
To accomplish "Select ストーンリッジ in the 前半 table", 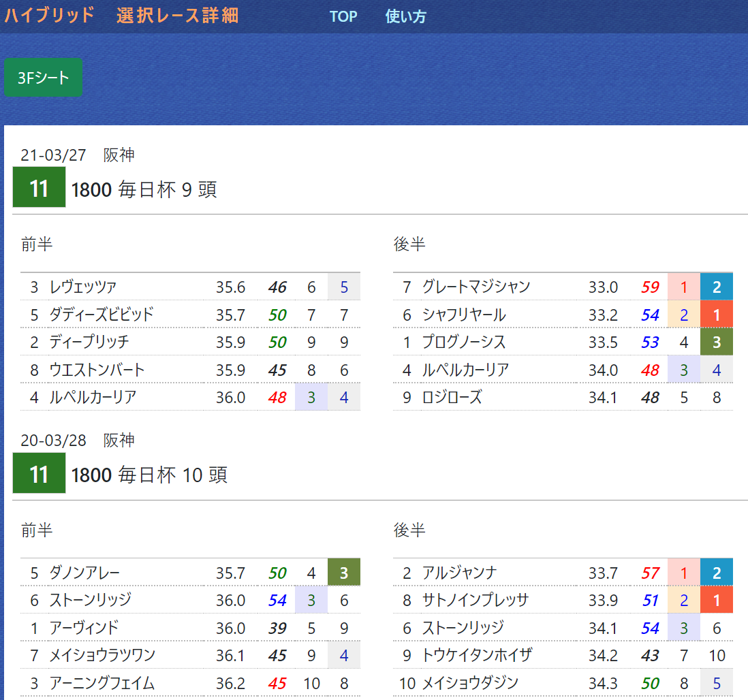I will [90, 600].
